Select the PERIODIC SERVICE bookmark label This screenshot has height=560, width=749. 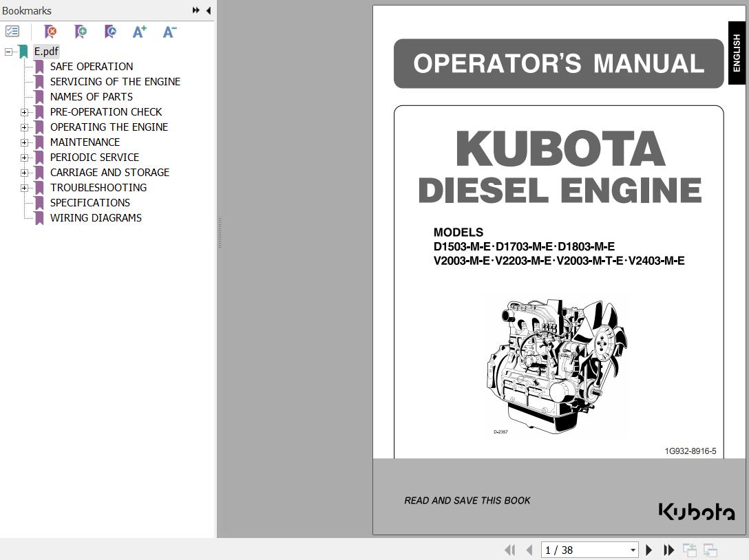(94, 157)
